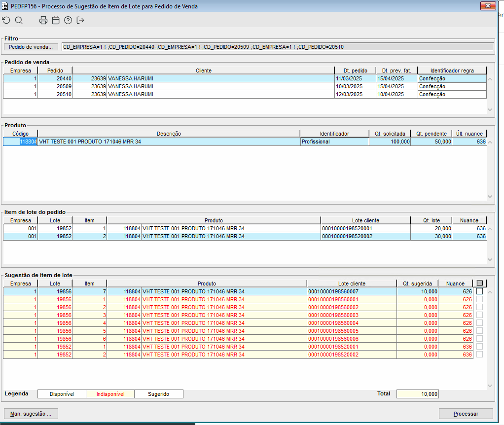Click the document icon in the title bar
This screenshot has height=425, width=504.
click(x=5, y=6)
